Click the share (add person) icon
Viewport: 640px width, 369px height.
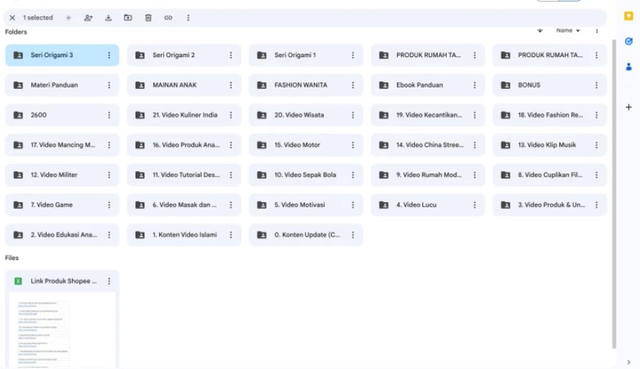coord(88,18)
